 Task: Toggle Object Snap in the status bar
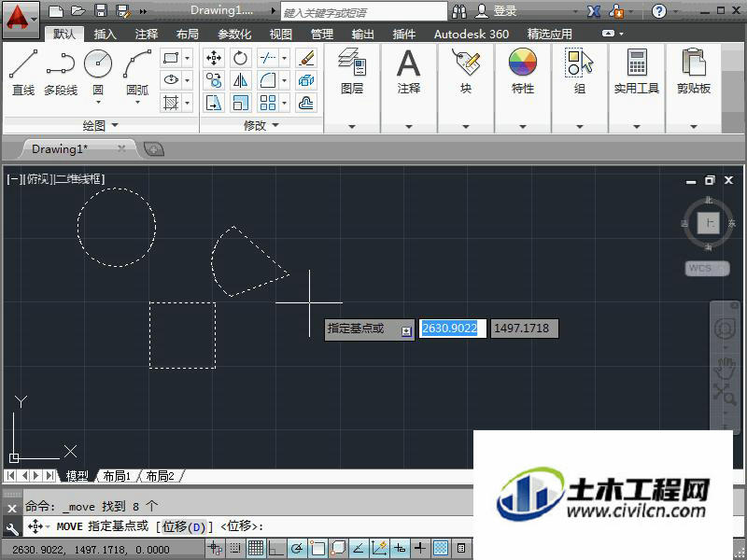pyautogui.click(x=317, y=548)
